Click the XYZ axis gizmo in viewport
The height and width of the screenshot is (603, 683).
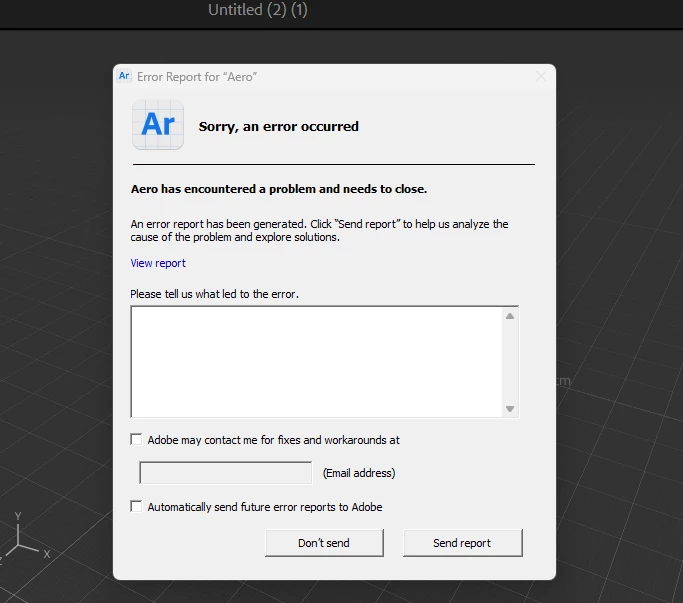pos(23,537)
